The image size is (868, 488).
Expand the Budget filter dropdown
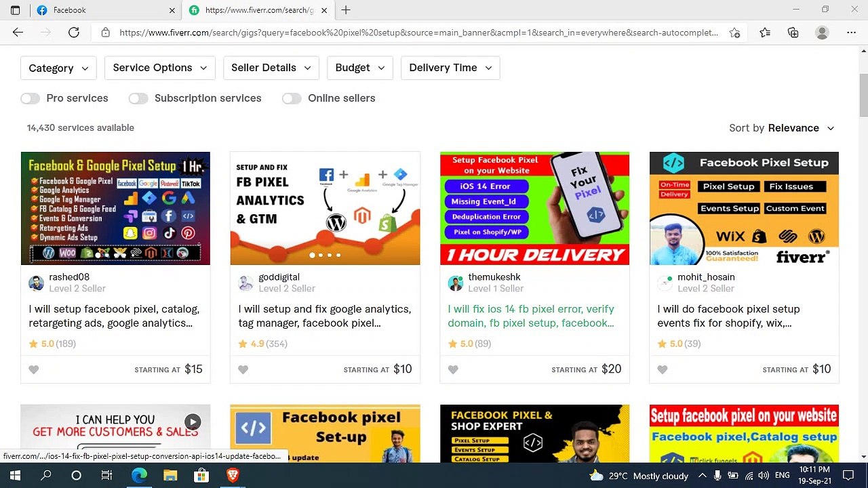click(x=359, y=68)
